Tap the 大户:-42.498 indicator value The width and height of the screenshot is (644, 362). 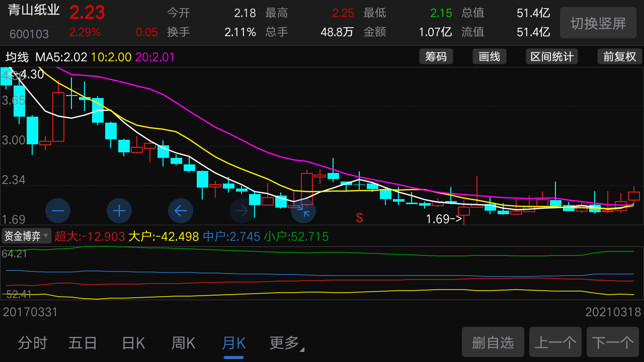[x=164, y=236]
